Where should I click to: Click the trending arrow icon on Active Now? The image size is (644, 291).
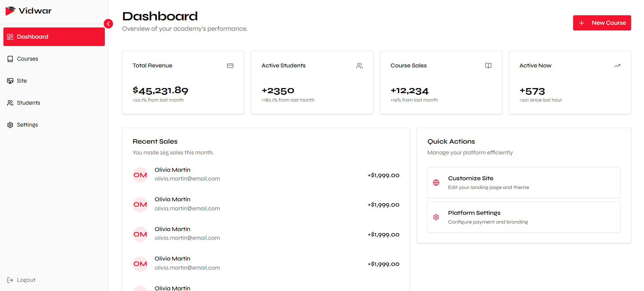pyautogui.click(x=617, y=66)
